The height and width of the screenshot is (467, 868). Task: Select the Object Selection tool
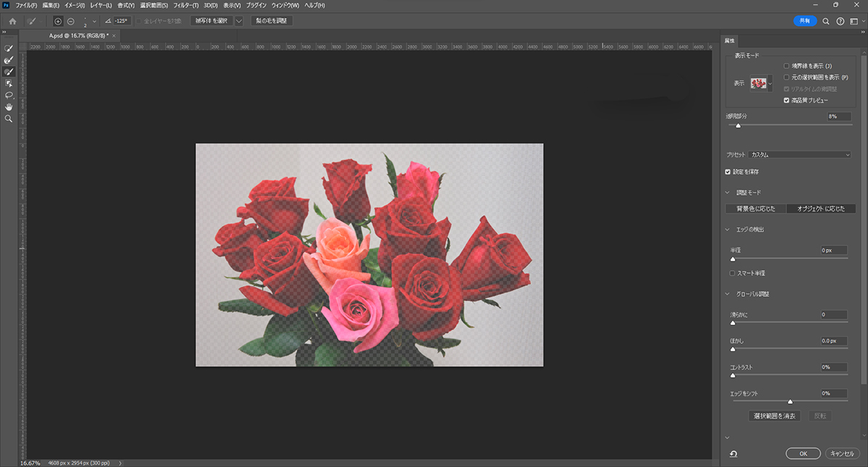pos(9,83)
